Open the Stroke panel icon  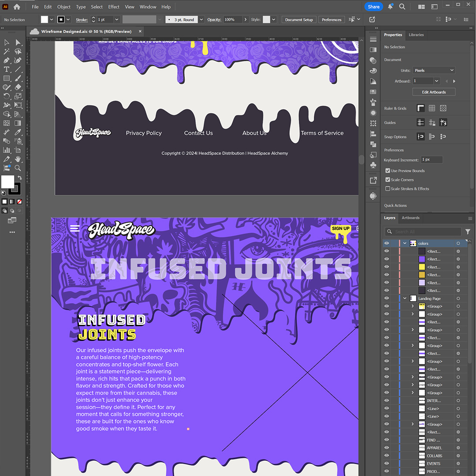point(373,39)
